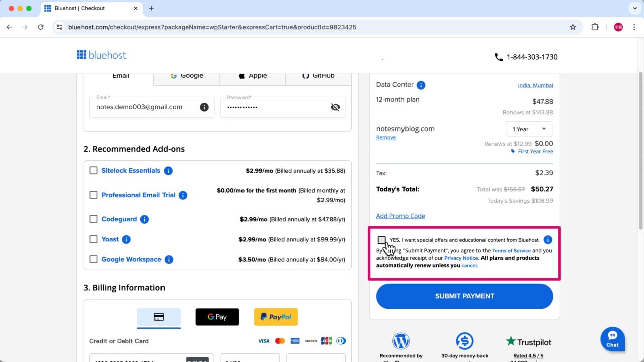
Task: Open the 1 Year domain term dropdown
Action: tap(529, 129)
